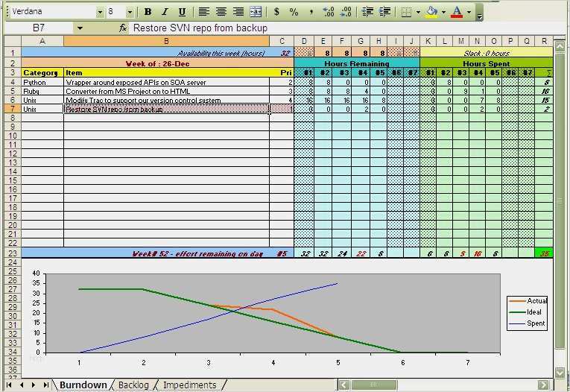Toggle underline formatting
This screenshot has height=392, width=570.
[180, 12]
